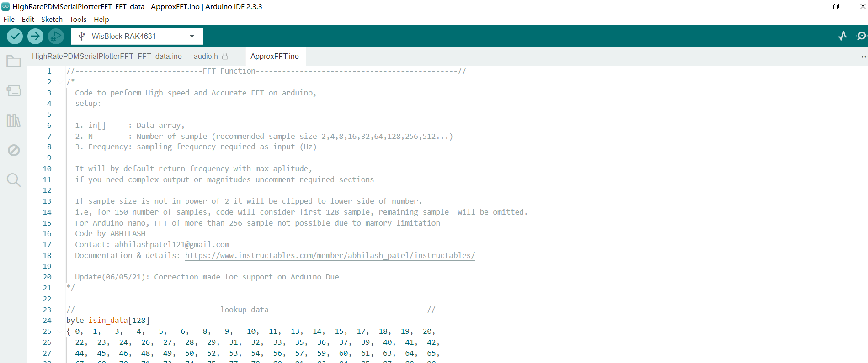Click line number 24 in the gutter

click(47, 321)
